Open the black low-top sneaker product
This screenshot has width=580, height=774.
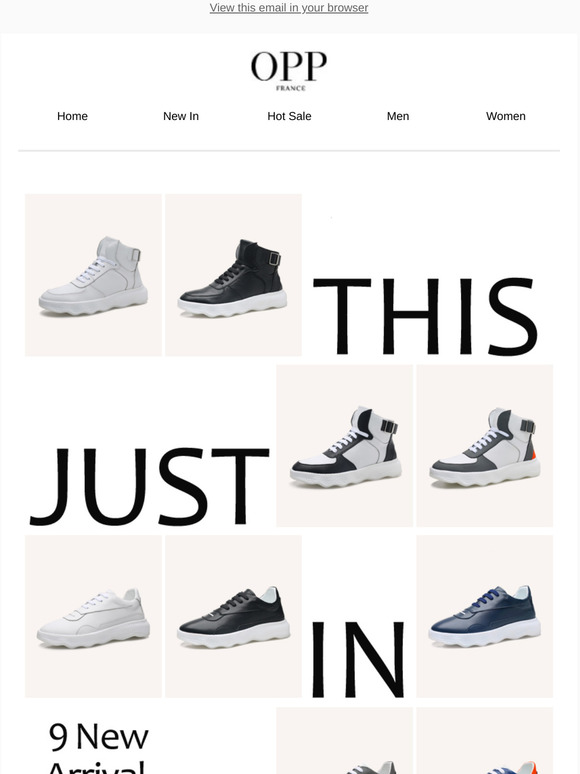click(x=233, y=617)
